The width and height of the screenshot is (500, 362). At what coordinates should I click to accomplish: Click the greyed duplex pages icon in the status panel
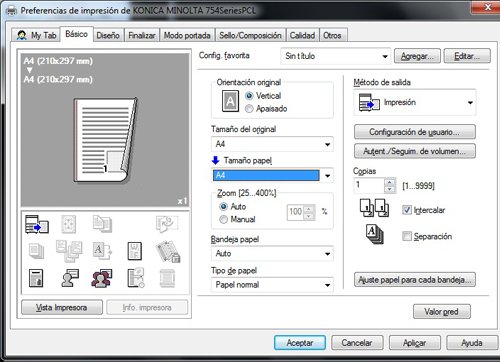(102, 224)
